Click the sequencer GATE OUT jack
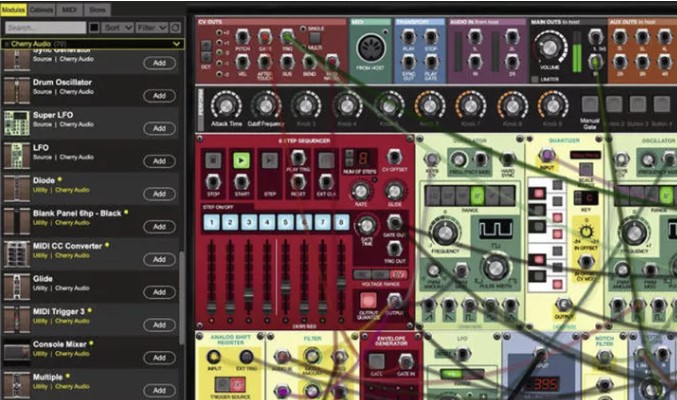Screen dimensions: 677x400 pos(394,222)
